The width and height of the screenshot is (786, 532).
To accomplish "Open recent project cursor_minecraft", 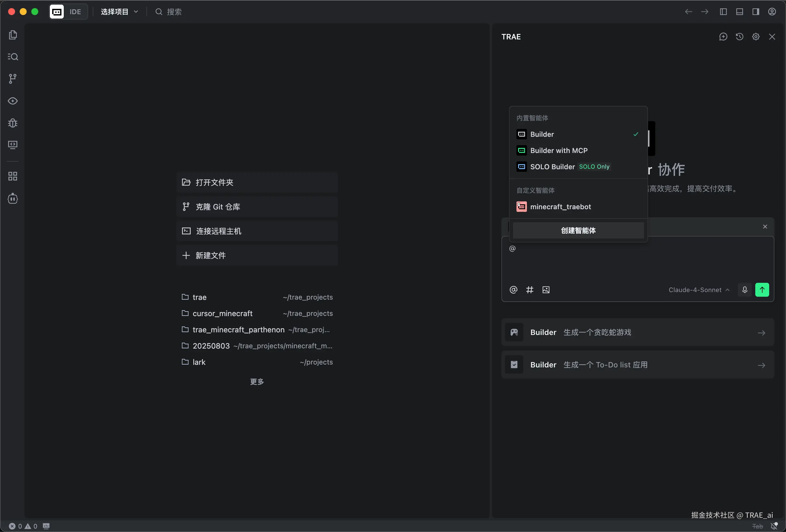I will (223, 314).
